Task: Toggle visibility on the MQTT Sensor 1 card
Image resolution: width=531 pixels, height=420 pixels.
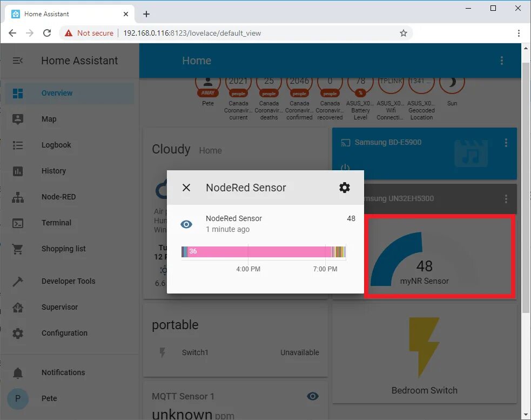Action: [313, 396]
